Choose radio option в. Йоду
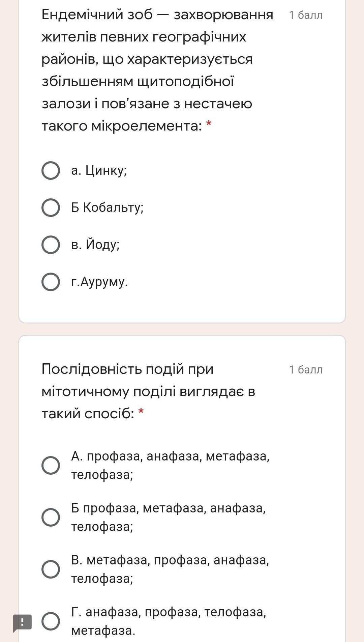Screen dimensions: 364x642 pyautogui.click(x=51, y=245)
